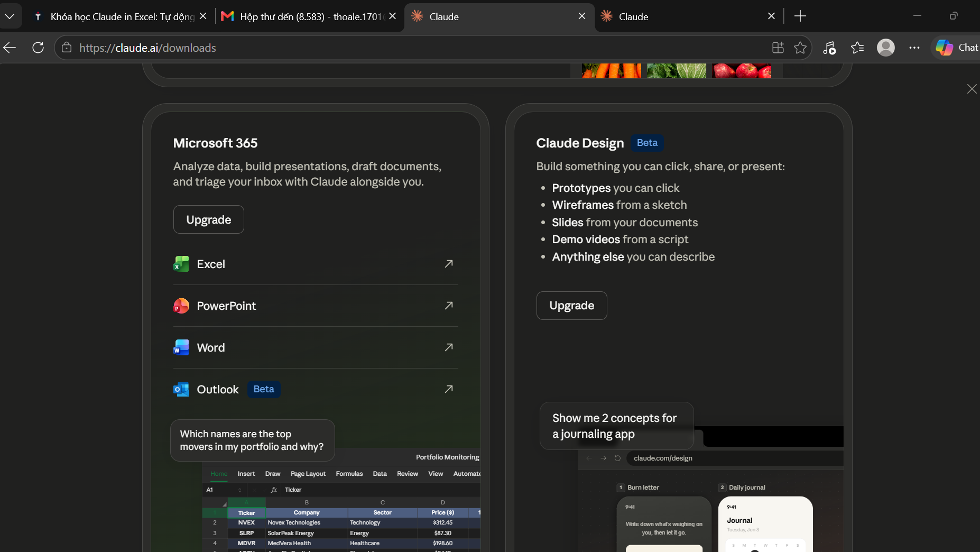The height and width of the screenshot is (552, 980).
Task: Click the Journal phone mockup thumbnail
Action: click(765, 524)
